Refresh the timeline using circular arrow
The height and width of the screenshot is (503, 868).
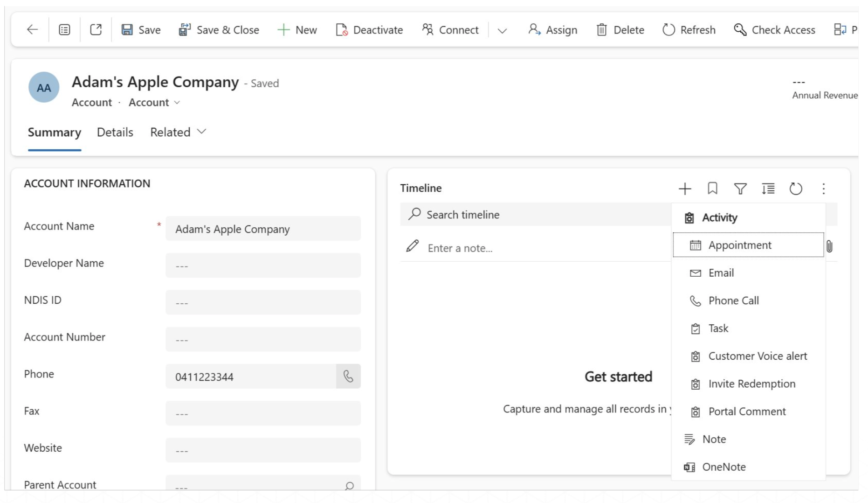coord(795,189)
